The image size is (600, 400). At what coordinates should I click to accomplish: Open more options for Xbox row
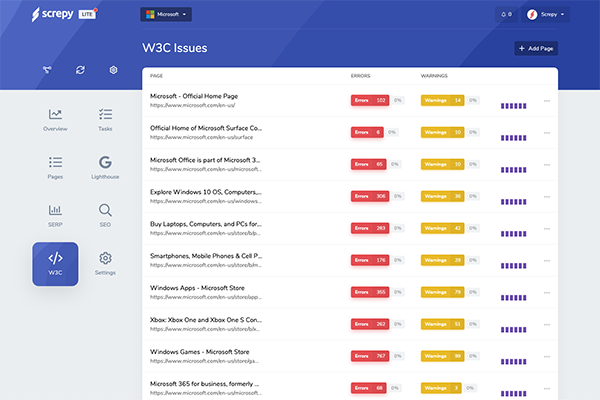[x=547, y=325]
